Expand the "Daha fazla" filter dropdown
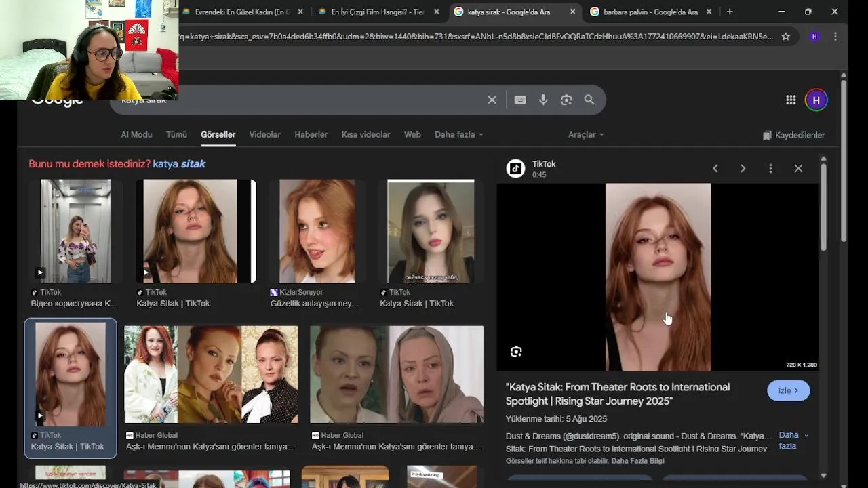This screenshot has height=488, width=868. 459,134
